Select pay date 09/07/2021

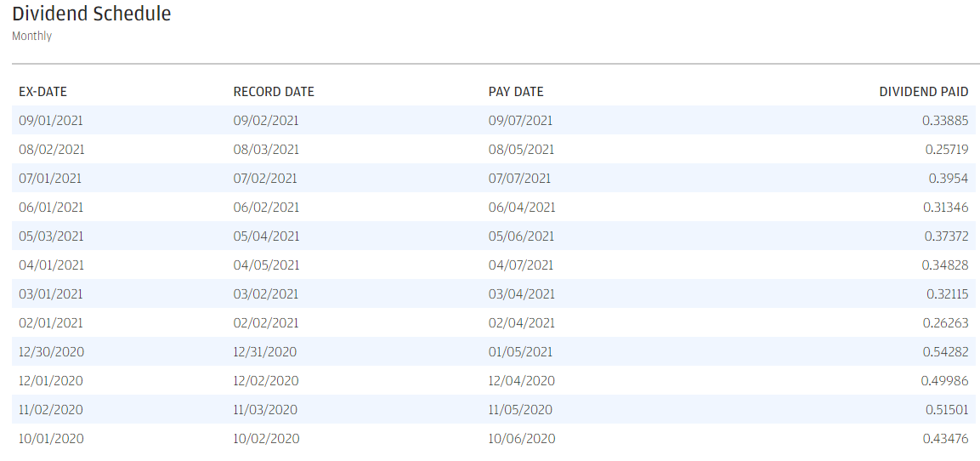pyautogui.click(x=521, y=121)
